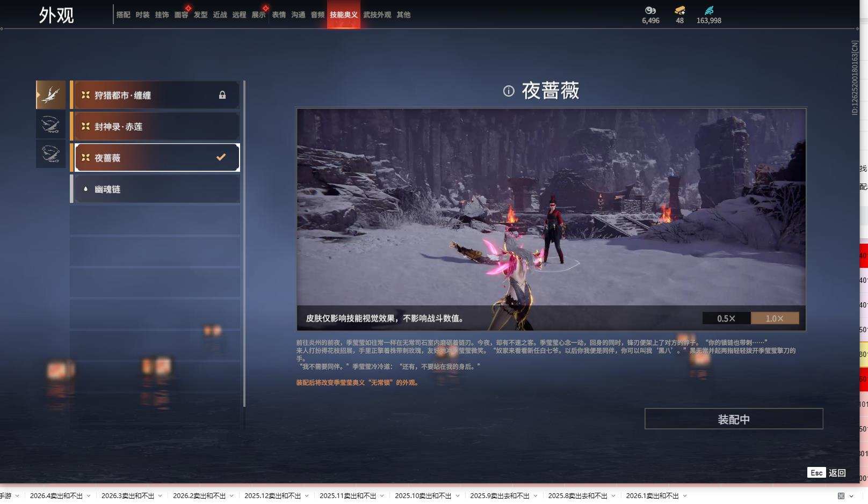Switch to the 武技外观 tab
868x504 pixels.
(x=378, y=15)
